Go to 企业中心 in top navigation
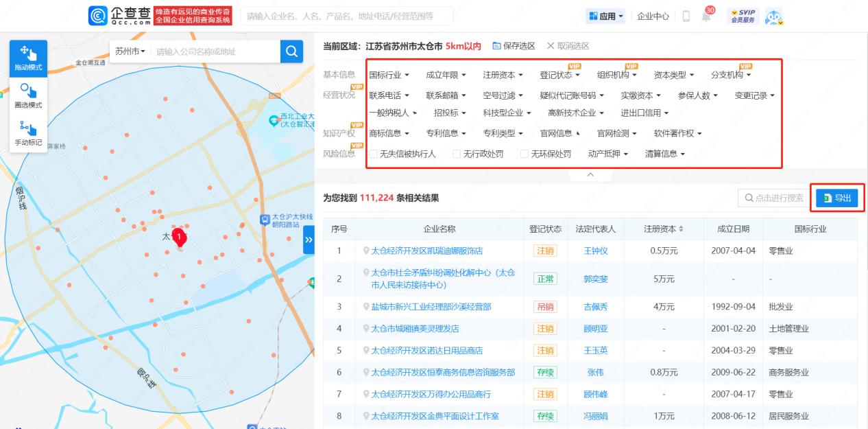 tap(653, 16)
